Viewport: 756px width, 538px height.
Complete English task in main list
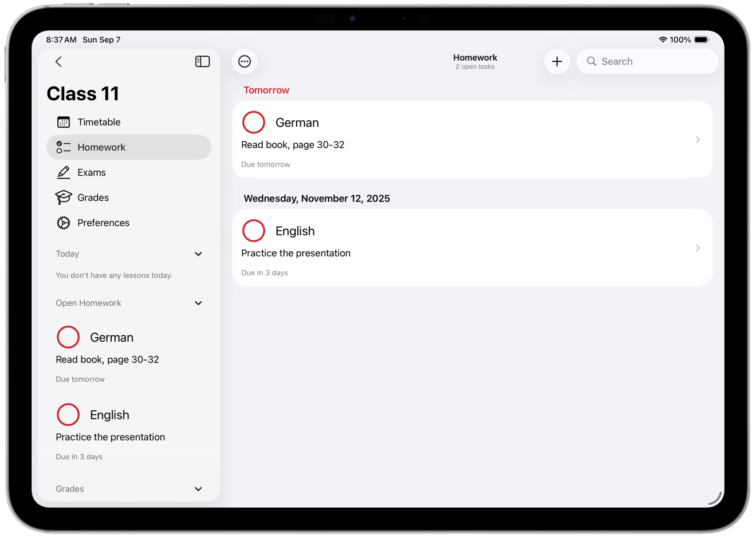[254, 231]
